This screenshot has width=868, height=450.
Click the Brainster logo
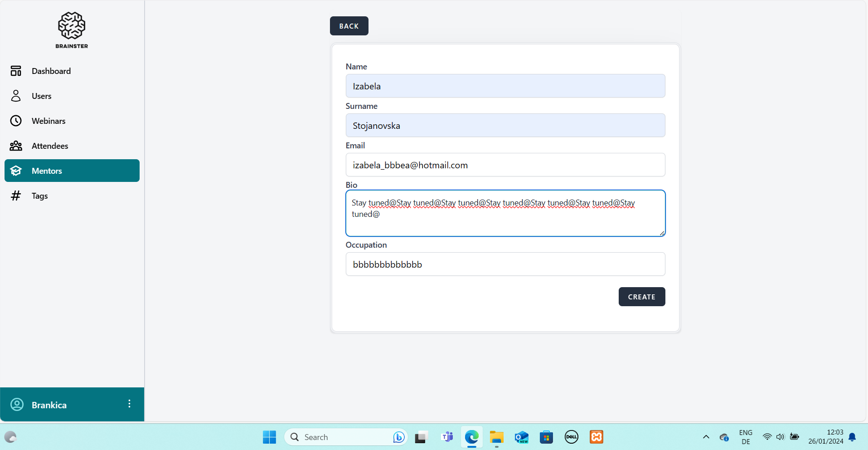[x=72, y=30]
